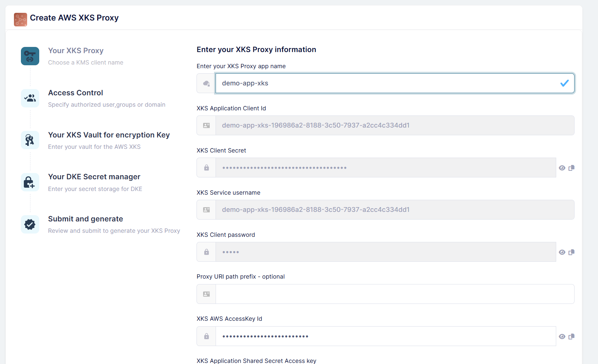Click the Proxy URI path prefix input field
This screenshot has height=364, width=598.
(395, 294)
